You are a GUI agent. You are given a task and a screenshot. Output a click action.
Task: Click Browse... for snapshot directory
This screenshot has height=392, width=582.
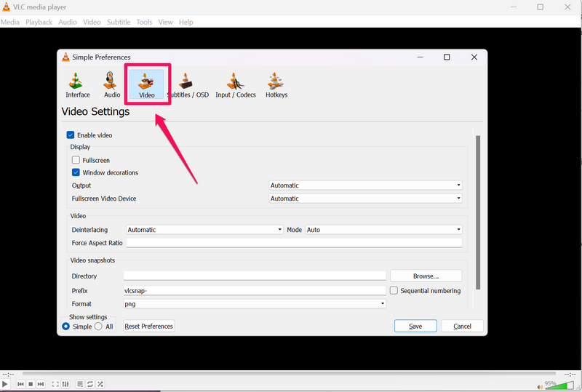pos(426,276)
